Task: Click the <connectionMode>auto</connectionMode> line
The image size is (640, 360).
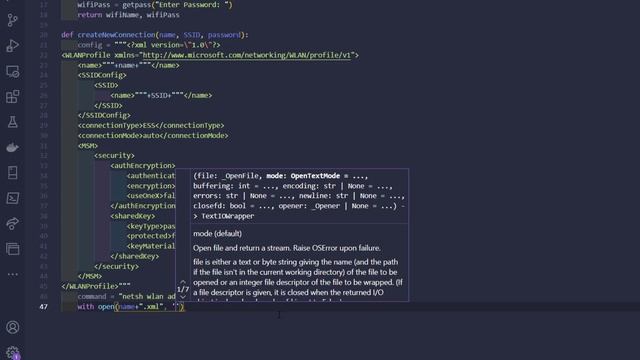Action: [153, 136]
